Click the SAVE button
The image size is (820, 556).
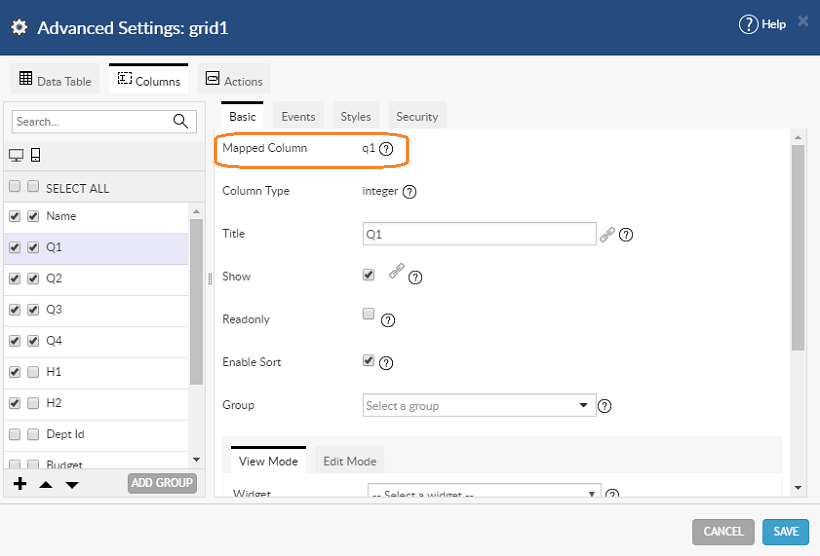pyautogui.click(x=785, y=531)
